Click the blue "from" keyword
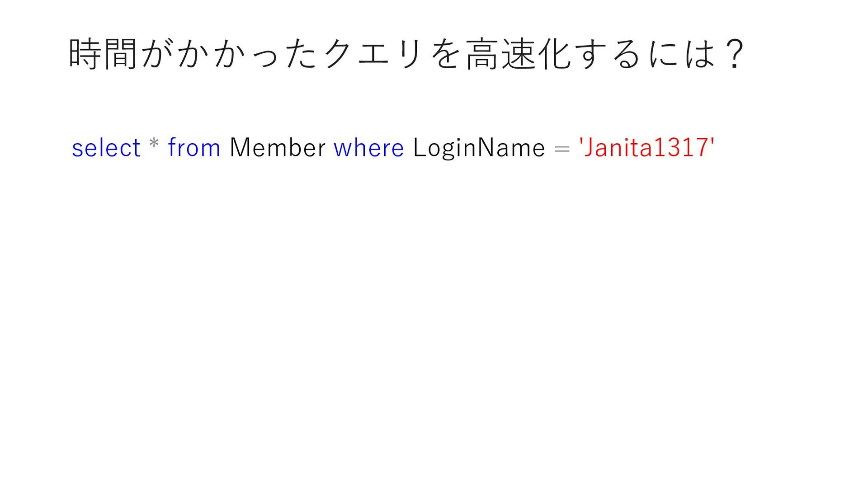The image size is (868, 488). point(194,148)
